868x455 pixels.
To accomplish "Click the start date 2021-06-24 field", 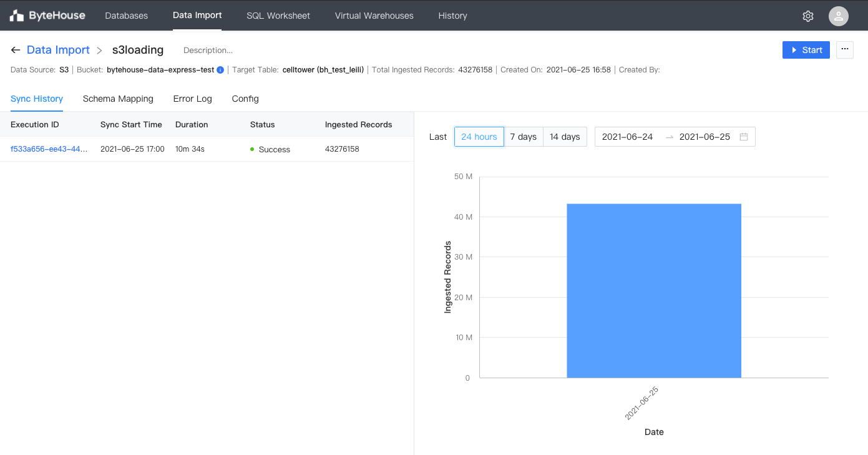I will [x=628, y=137].
